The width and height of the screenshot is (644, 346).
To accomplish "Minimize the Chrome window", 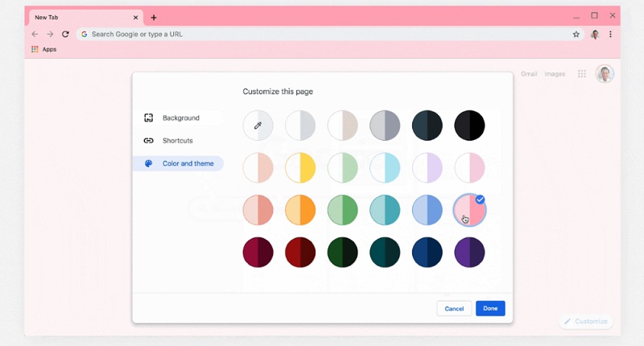I will 576,17.
